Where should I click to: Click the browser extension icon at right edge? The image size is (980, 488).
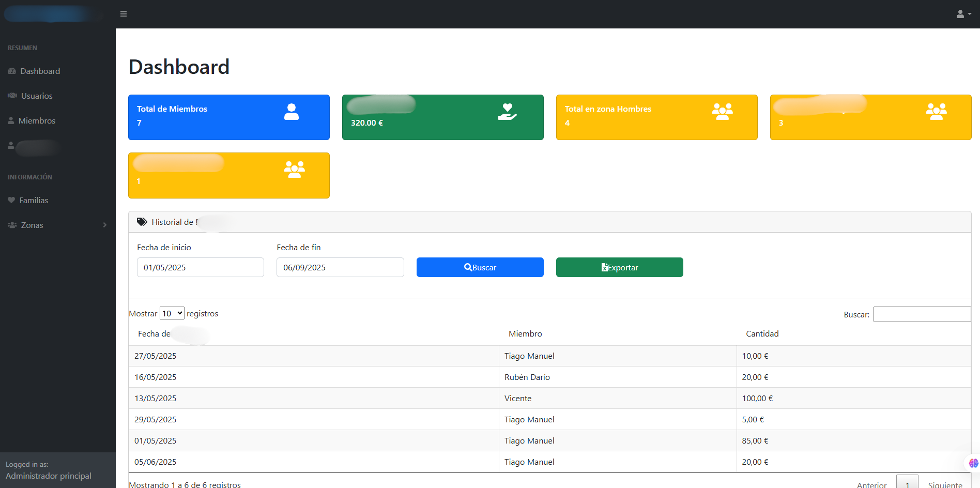click(x=973, y=463)
